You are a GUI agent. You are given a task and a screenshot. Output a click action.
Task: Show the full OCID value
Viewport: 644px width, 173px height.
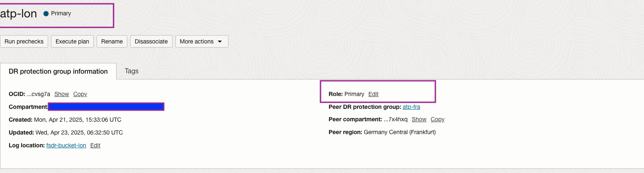coord(61,94)
